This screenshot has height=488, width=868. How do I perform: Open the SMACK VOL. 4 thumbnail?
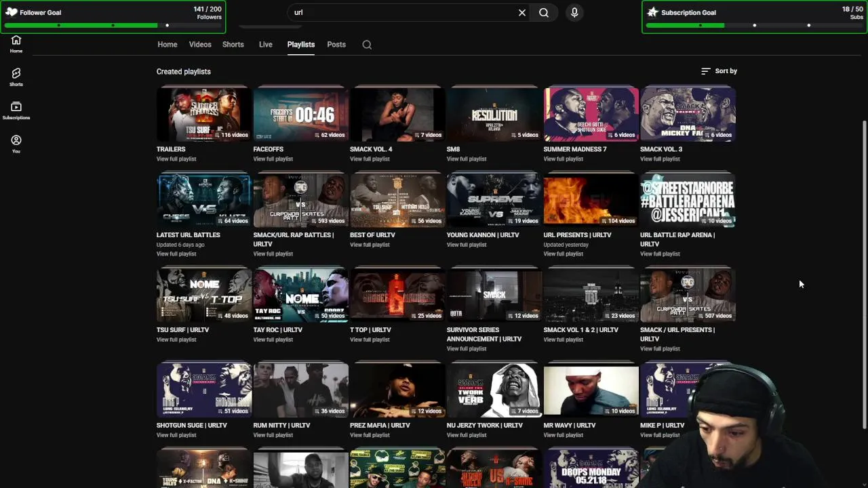click(x=397, y=114)
